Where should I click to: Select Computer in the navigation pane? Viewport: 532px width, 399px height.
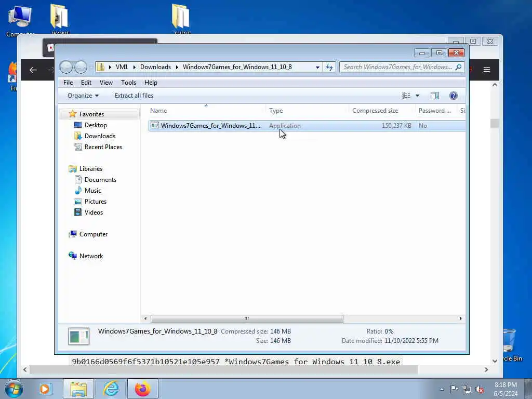(x=94, y=234)
